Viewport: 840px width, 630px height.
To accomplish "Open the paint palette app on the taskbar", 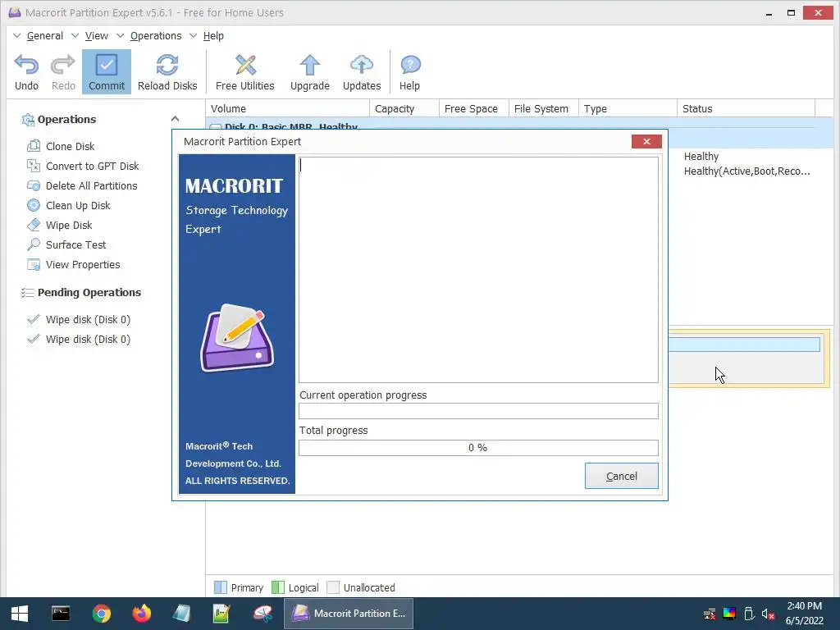I will [262, 614].
